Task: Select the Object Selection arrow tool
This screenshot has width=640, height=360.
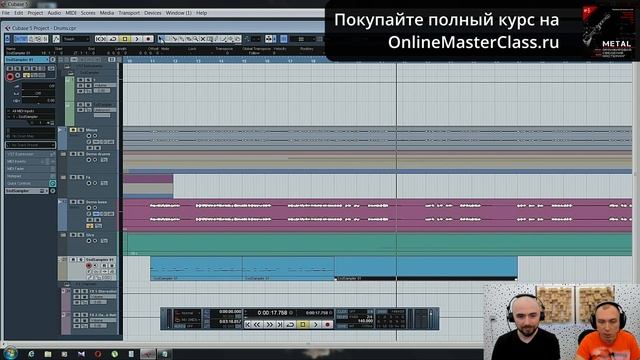Action: (x=161, y=39)
